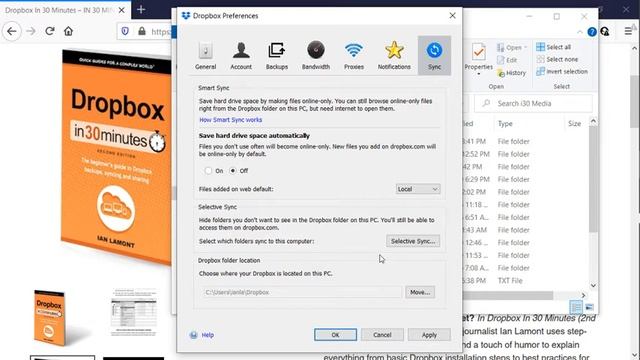Switch to large icons view in File Explorer
640x360 pixels.
tap(589, 307)
